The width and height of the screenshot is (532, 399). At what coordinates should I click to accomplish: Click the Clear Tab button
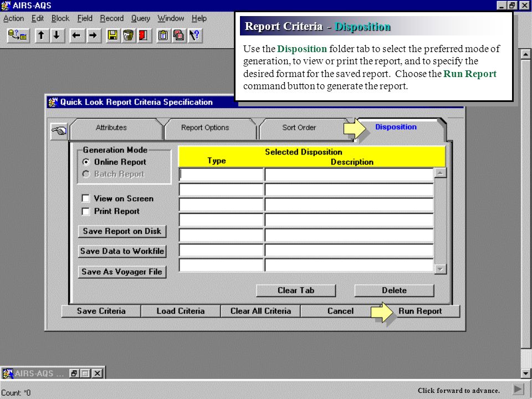pyautogui.click(x=296, y=291)
